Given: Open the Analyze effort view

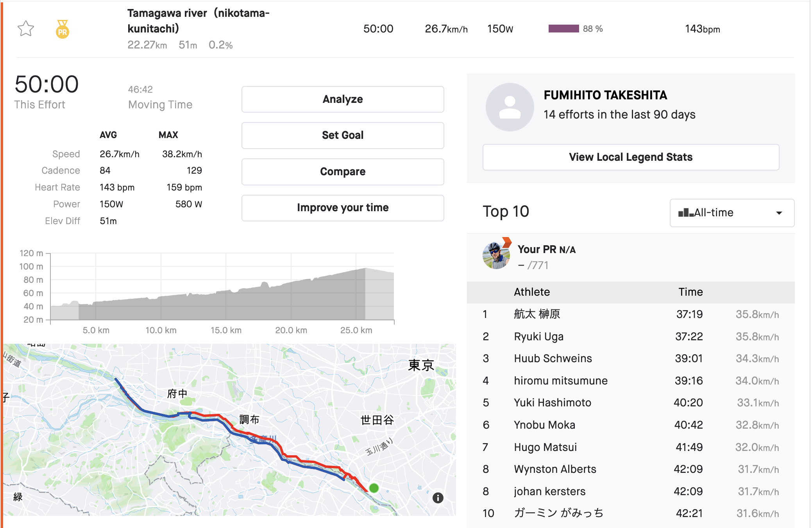Looking at the screenshot, I should [x=342, y=99].
